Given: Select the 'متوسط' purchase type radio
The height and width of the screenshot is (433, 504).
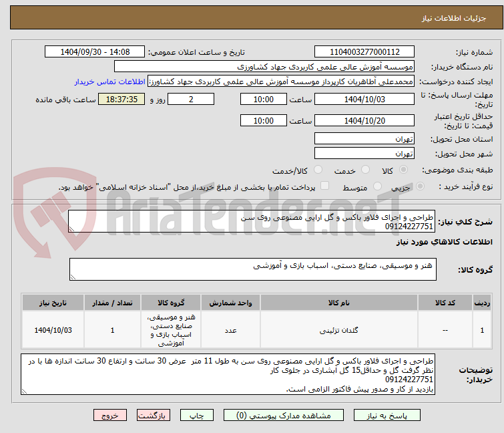Looking at the screenshot, I should (x=377, y=186).
